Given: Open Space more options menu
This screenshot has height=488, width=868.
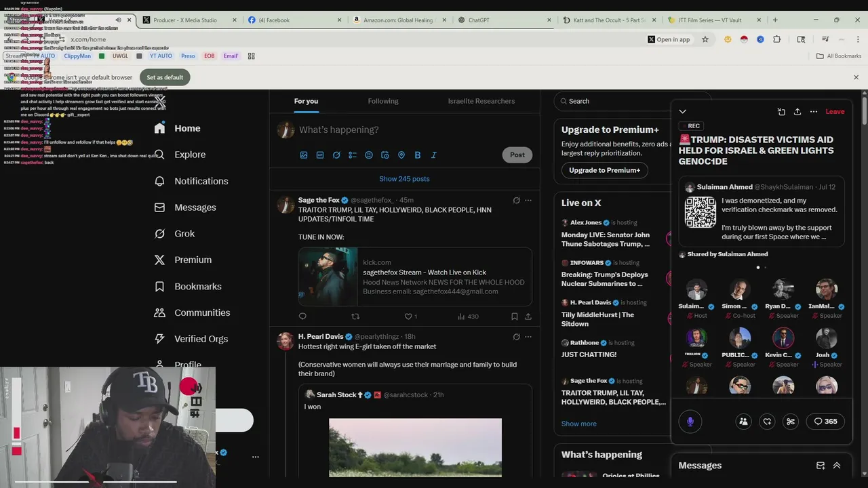Looking at the screenshot, I should coord(814,112).
